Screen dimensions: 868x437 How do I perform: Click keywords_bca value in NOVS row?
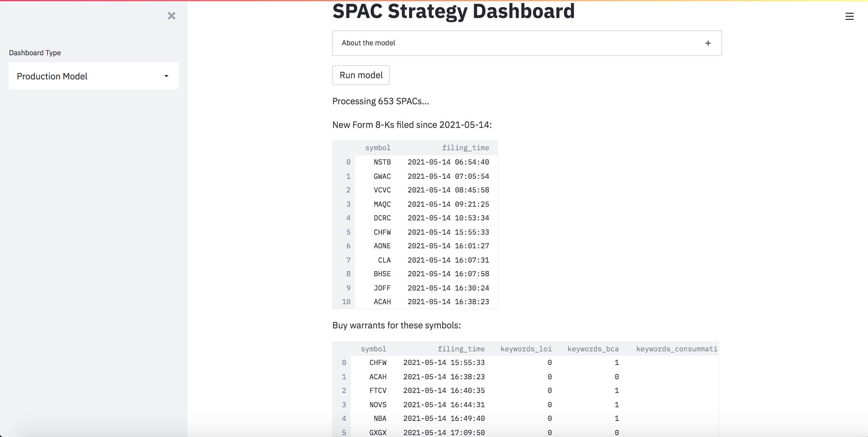pyautogui.click(x=617, y=405)
